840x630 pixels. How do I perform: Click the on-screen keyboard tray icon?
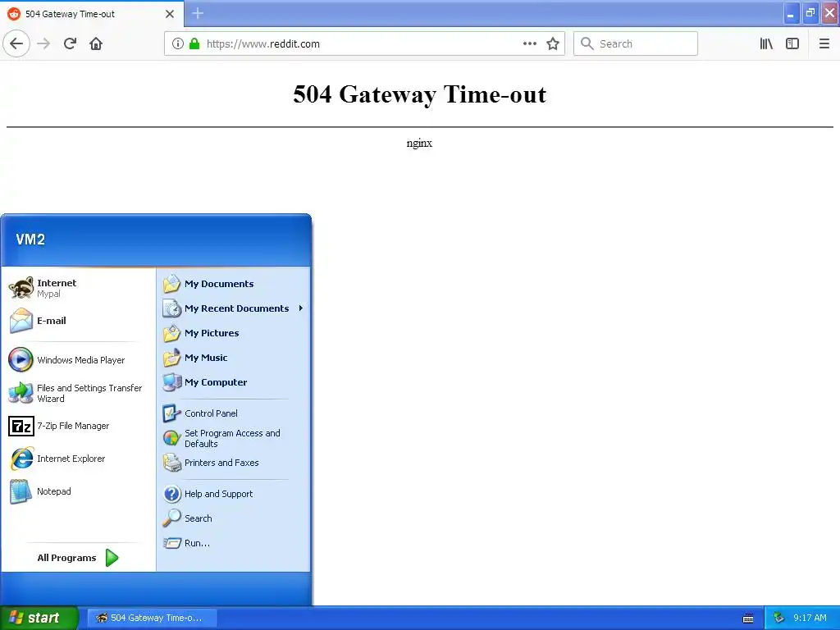pyautogui.click(x=748, y=619)
